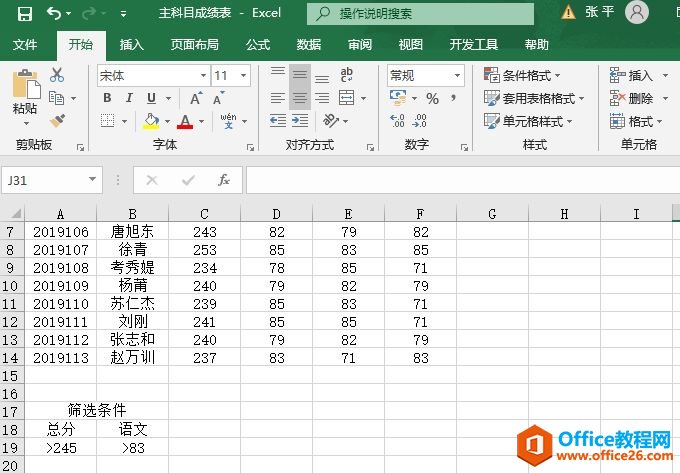Image resolution: width=680 pixels, height=473 pixels.
Task: Click the Insert Function fx button
Action: pos(224,179)
